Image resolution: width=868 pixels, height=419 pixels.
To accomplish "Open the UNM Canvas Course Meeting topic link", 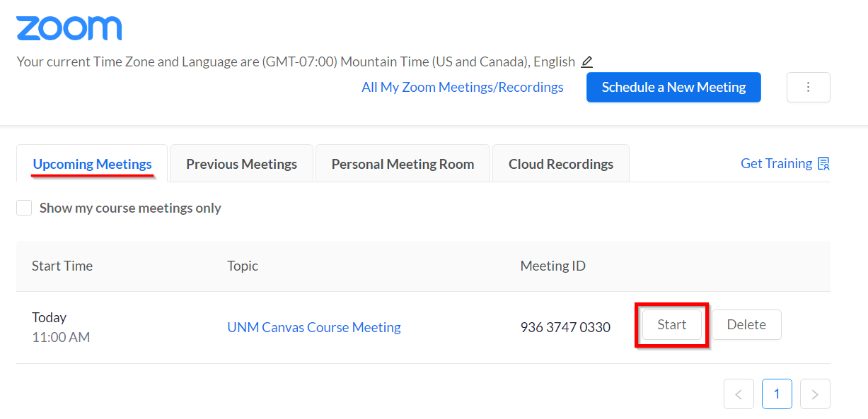I will point(313,327).
